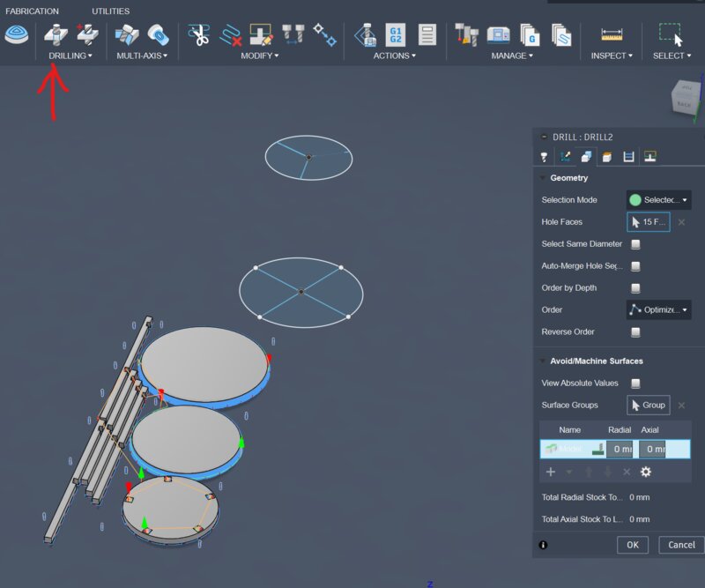Click the toolpath icon with red X
This screenshot has height=588, width=705.
(x=231, y=34)
